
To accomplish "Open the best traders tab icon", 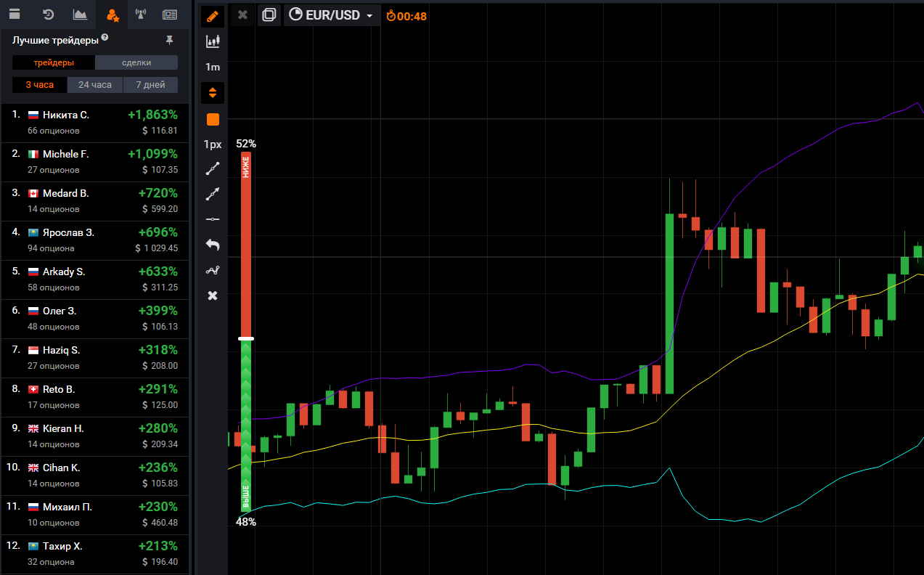I will click(112, 15).
